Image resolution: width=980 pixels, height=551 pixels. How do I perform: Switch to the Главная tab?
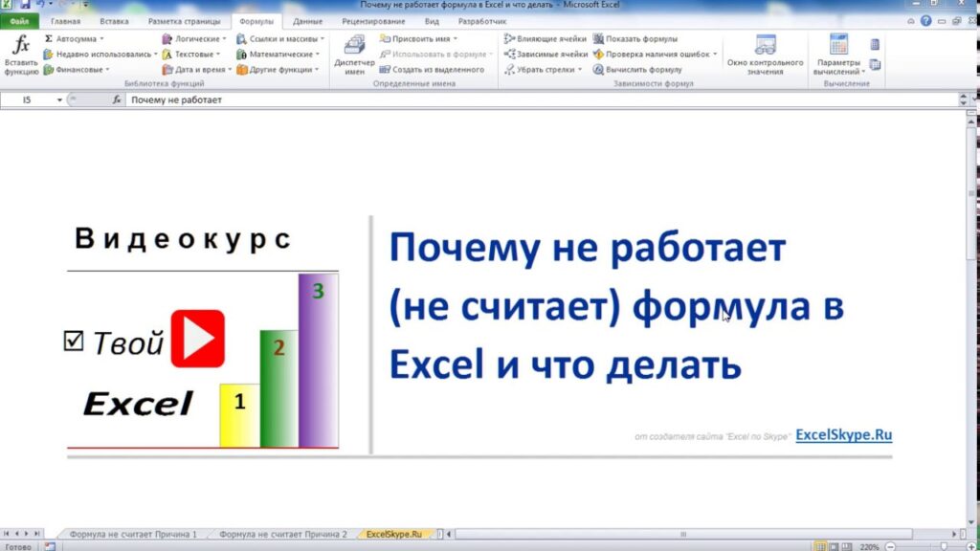66,21
